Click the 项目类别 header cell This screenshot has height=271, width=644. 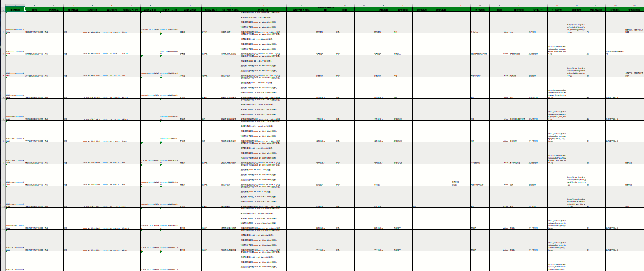(383, 10)
